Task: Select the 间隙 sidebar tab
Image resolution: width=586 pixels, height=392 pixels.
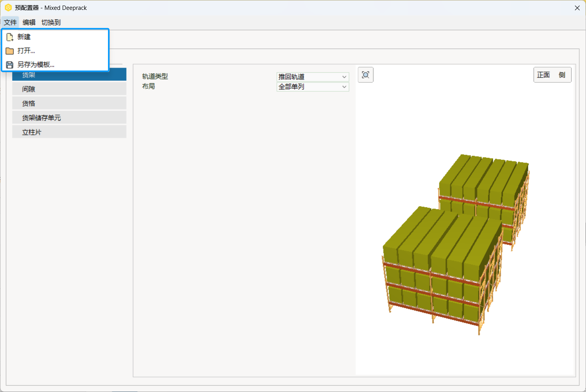Action: click(69, 89)
